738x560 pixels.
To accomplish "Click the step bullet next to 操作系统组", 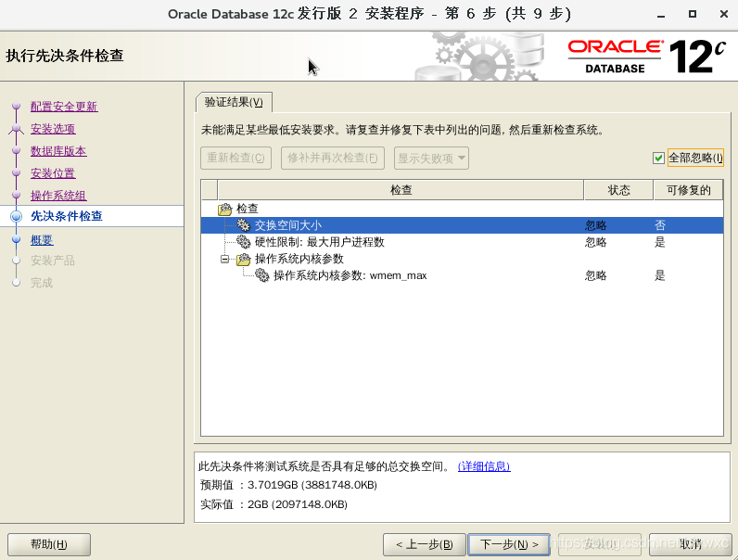I will (17, 195).
